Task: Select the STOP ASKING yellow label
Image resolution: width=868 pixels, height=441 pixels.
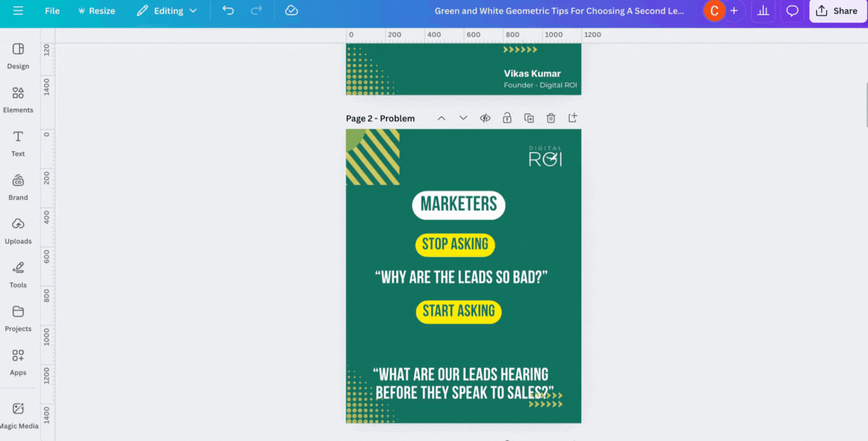Action: (455, 245)
